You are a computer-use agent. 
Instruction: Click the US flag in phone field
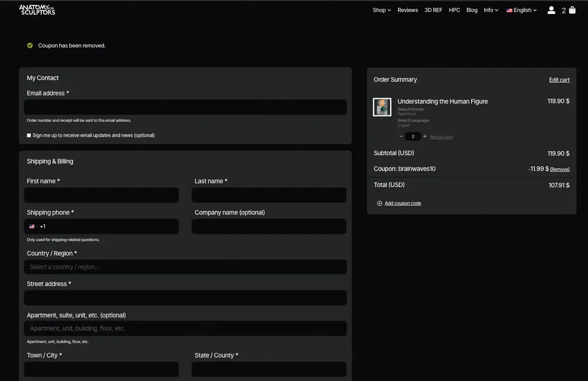(x=32, y=226)
